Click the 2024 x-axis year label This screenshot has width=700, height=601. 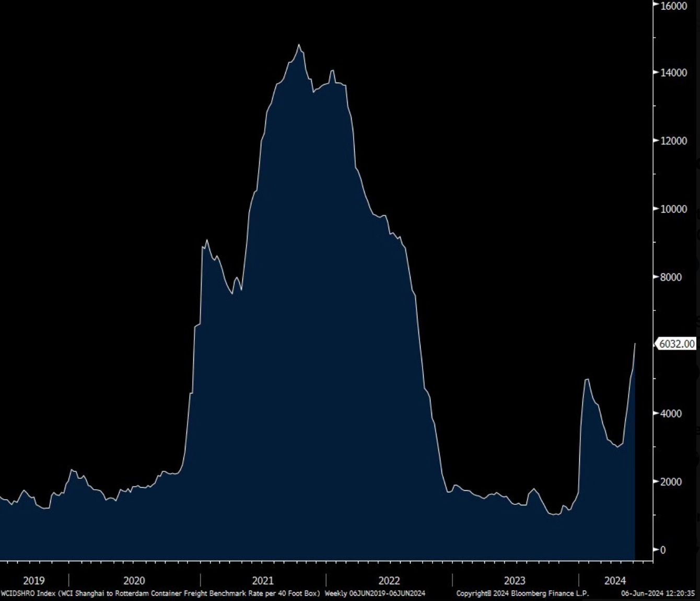pyautogui.click(x=615, y=581)
